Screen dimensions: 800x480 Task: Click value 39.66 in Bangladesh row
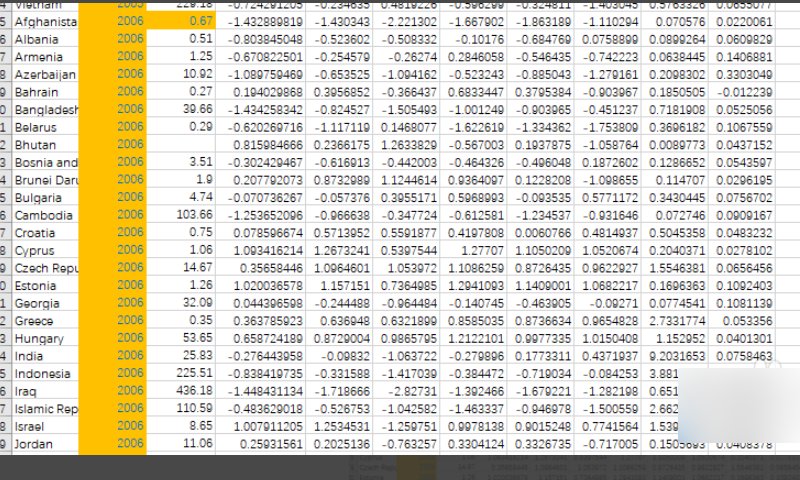181,109
